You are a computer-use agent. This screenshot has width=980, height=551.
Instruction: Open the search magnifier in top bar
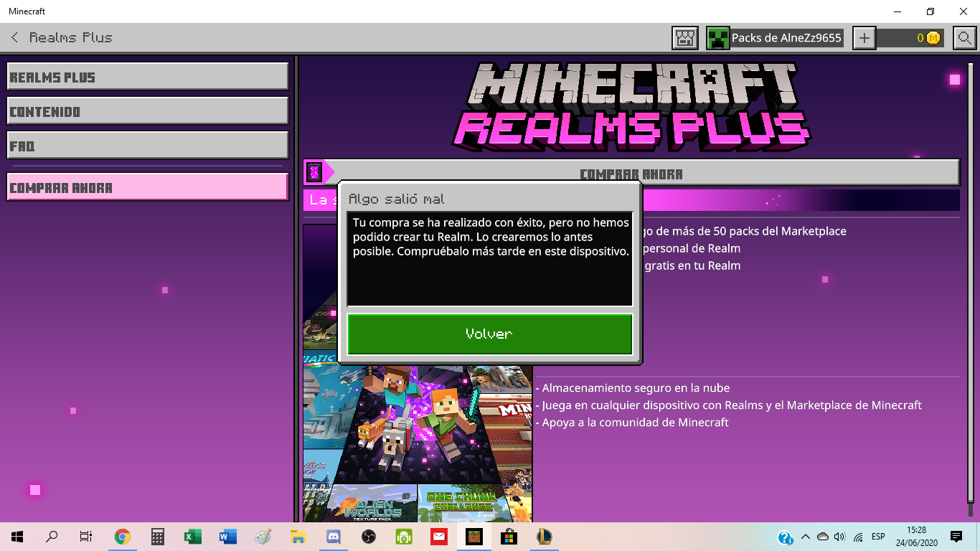pyautogui.click(x=965, y=38)
